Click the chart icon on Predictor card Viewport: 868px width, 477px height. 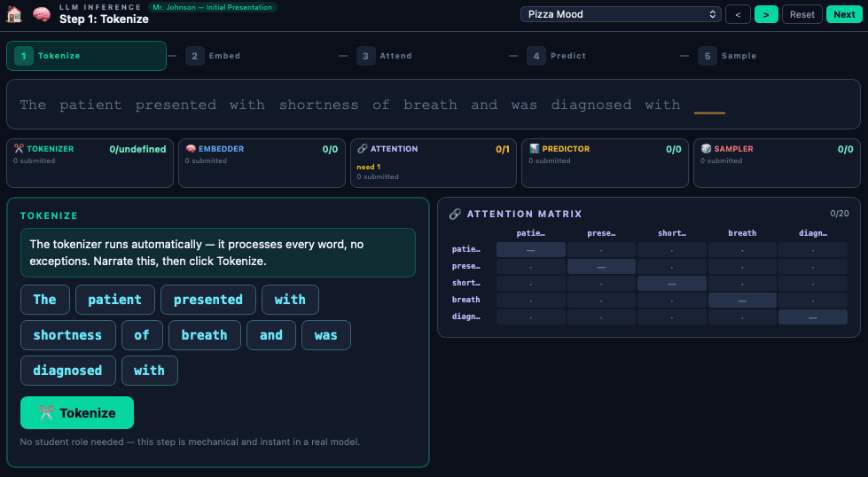pos(535,148)
